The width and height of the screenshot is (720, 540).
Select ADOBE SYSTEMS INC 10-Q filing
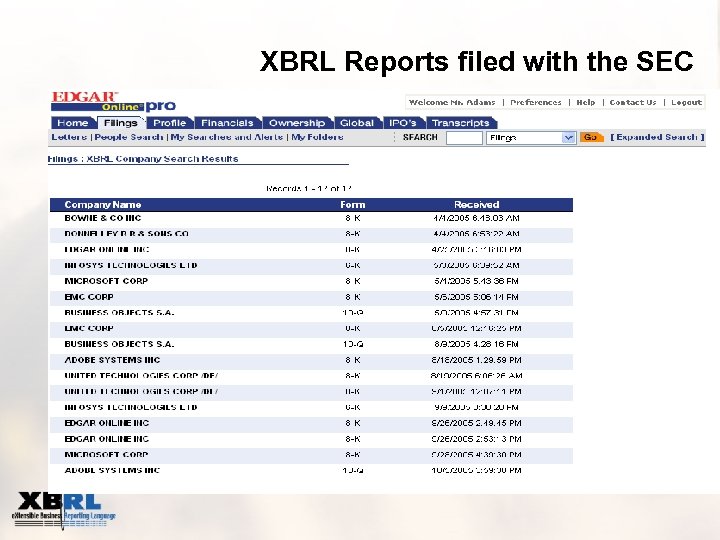pos(311,470)
